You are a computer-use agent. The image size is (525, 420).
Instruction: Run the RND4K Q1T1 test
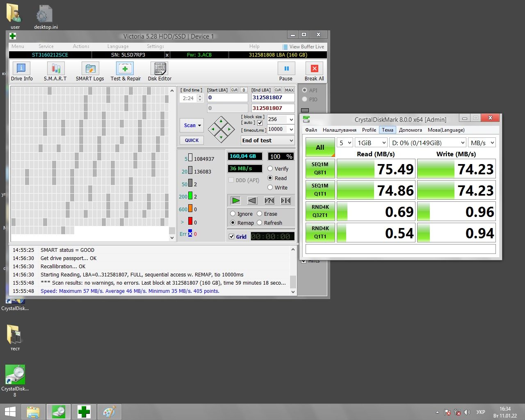click(320, 233)
